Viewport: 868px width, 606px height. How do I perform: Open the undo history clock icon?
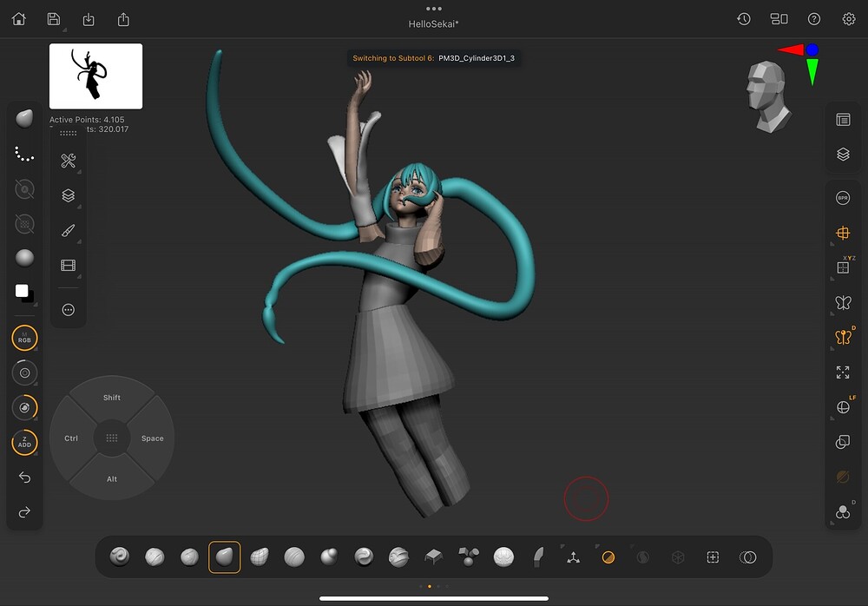click(744, 19)
